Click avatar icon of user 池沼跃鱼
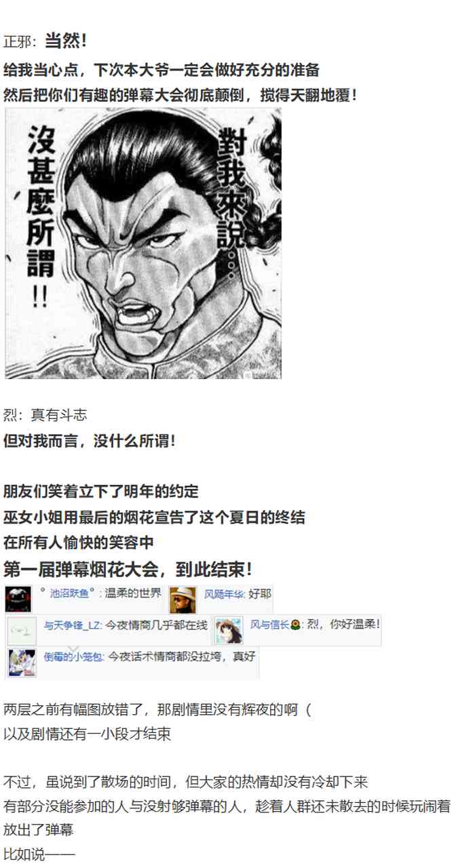Screen dimensions: 454x868 pos(19,599)
